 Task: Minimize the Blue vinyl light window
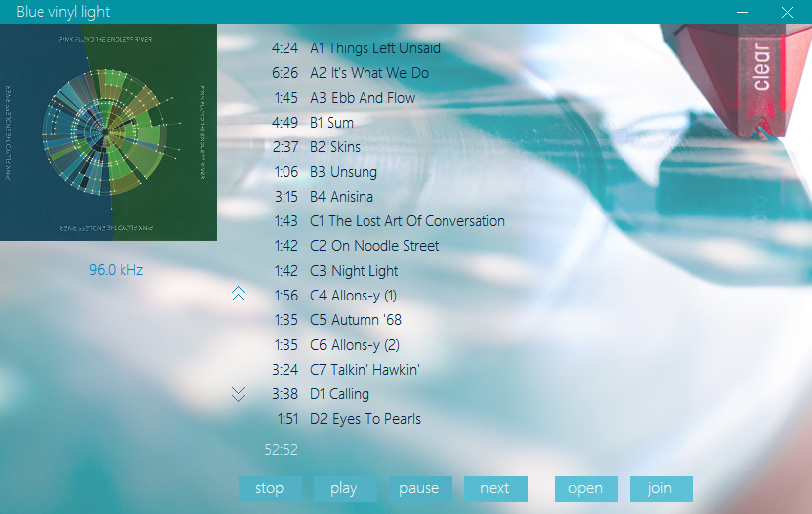(742, 12)
